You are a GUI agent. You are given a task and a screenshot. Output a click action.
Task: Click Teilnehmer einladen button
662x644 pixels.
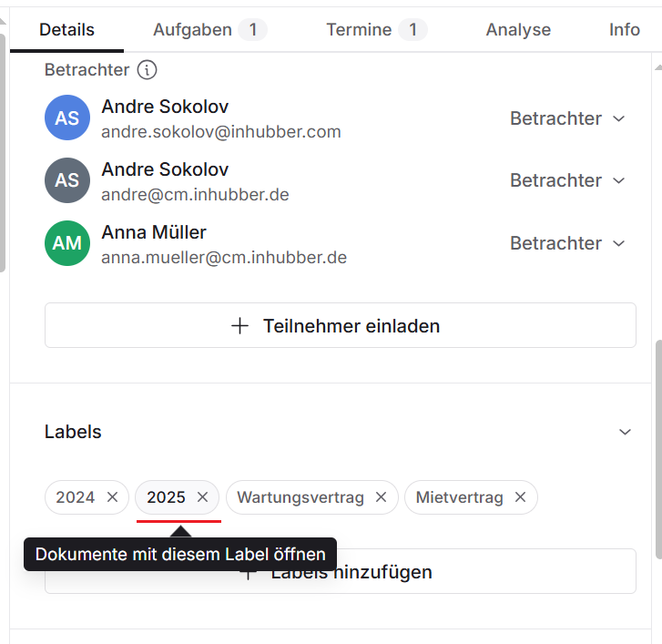click(340, 326)
